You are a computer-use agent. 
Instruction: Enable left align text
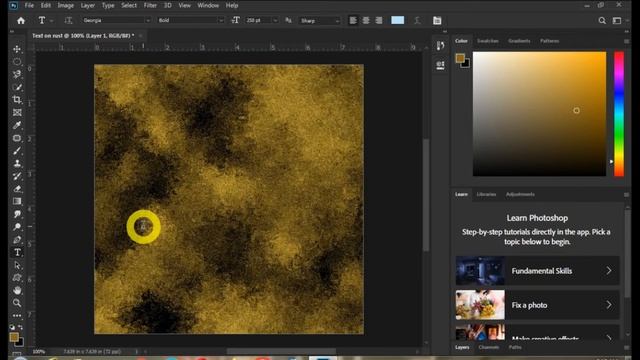353,20
